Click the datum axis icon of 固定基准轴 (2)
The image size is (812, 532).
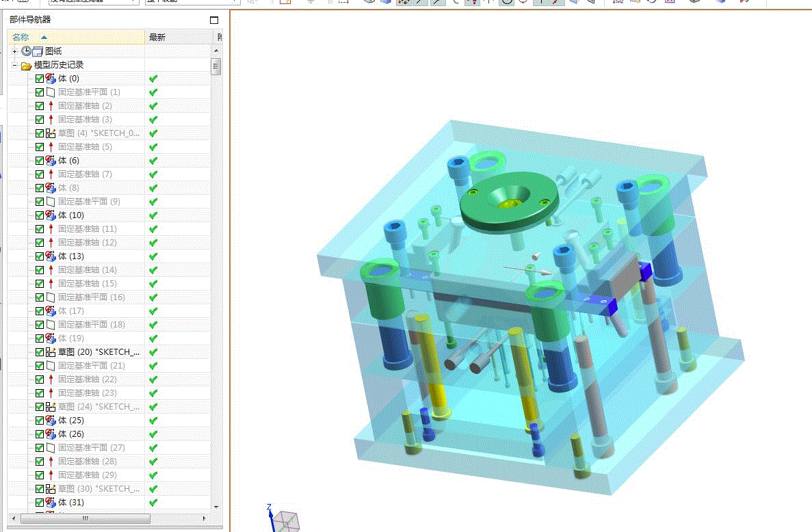point(50,106)
